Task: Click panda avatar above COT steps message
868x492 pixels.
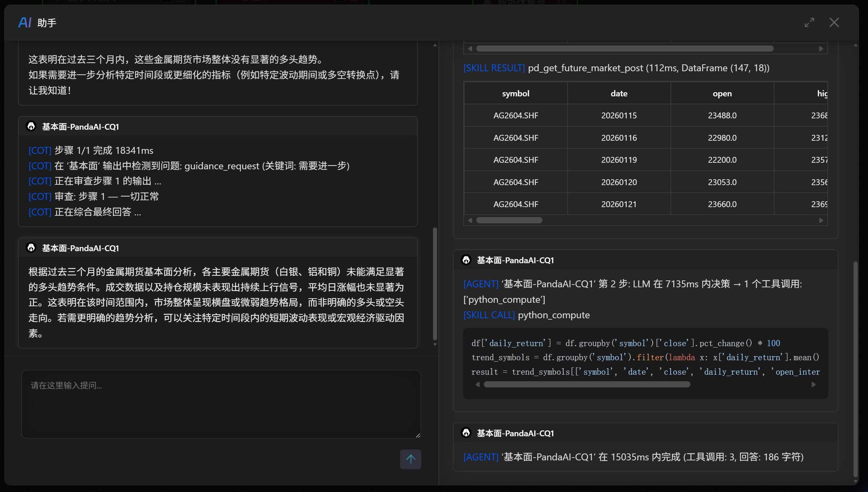Action: pyautogui.click(x=31, y=126)
